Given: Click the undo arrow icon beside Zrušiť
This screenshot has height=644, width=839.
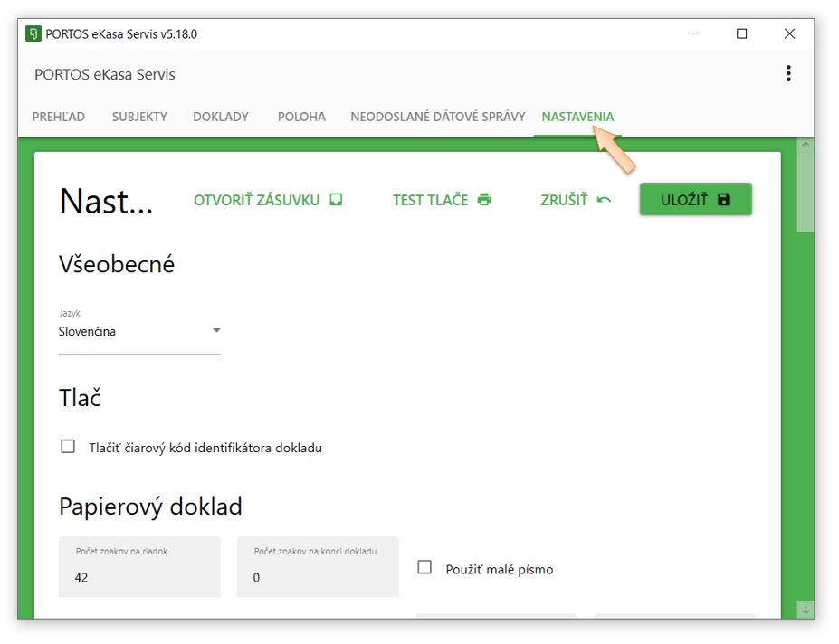Looking at the screenshot, I should pyautogui.click(x=604, y=200).
